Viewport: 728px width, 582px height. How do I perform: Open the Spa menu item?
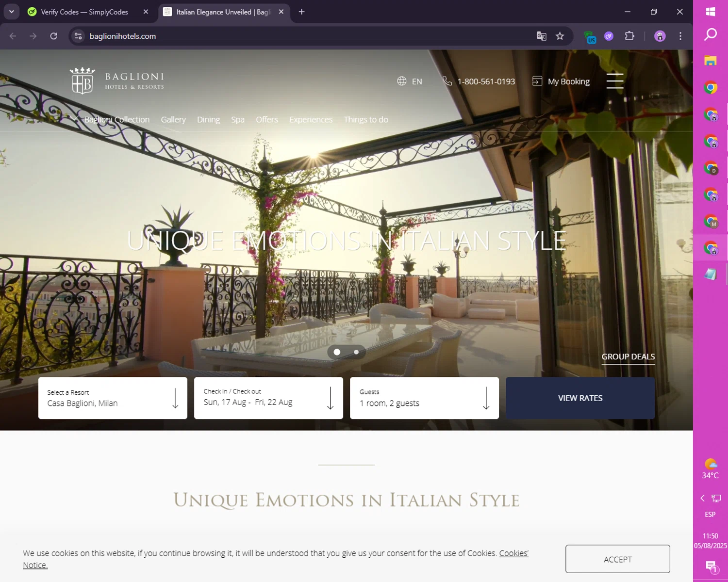(x=238, y=119)
